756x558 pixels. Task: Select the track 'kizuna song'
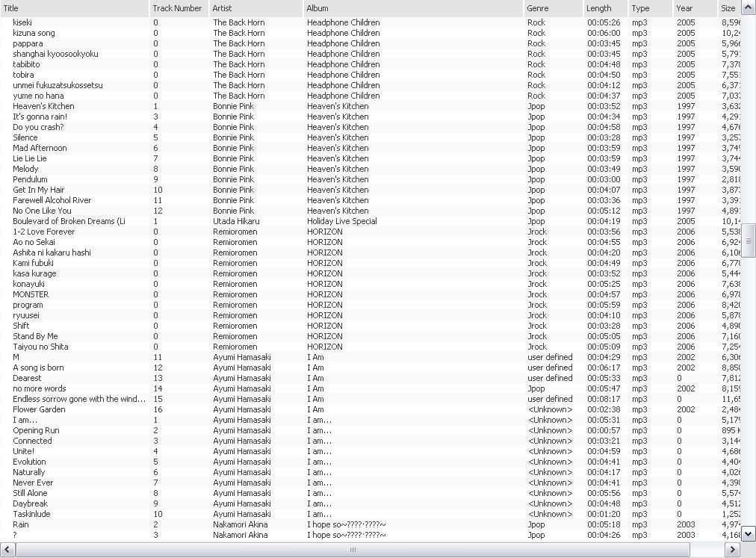click(x=34, y=33)
